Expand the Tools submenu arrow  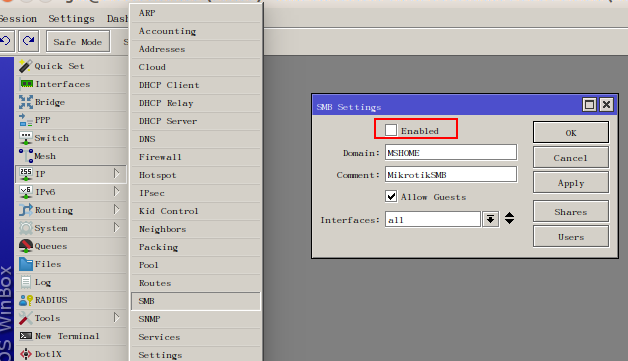click(x=117, y=318)
